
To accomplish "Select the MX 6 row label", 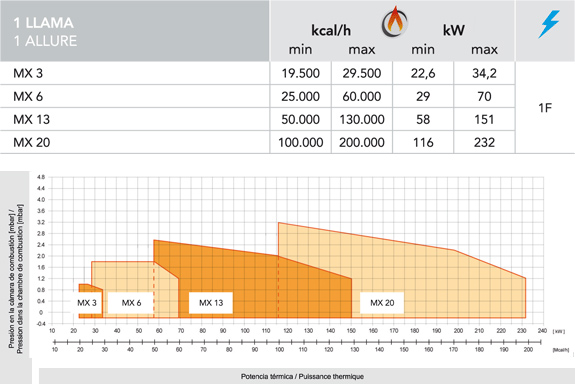I will [x=28, y=96].
